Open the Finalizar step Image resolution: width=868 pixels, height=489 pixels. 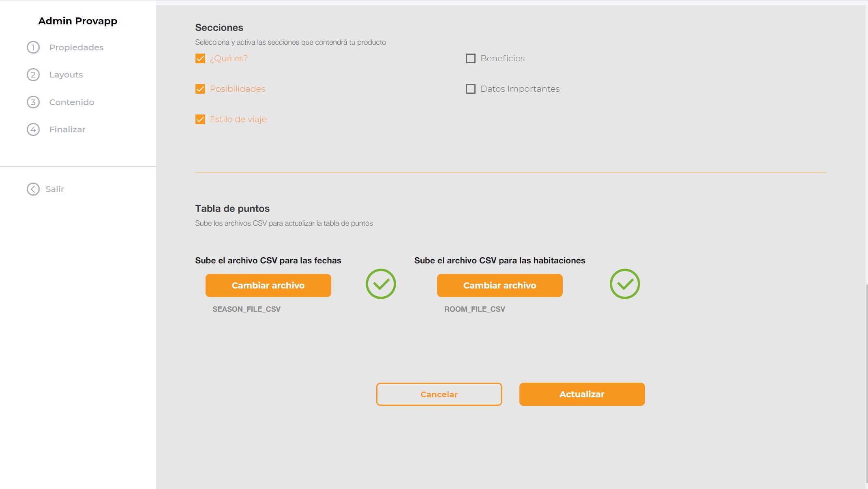67,129
